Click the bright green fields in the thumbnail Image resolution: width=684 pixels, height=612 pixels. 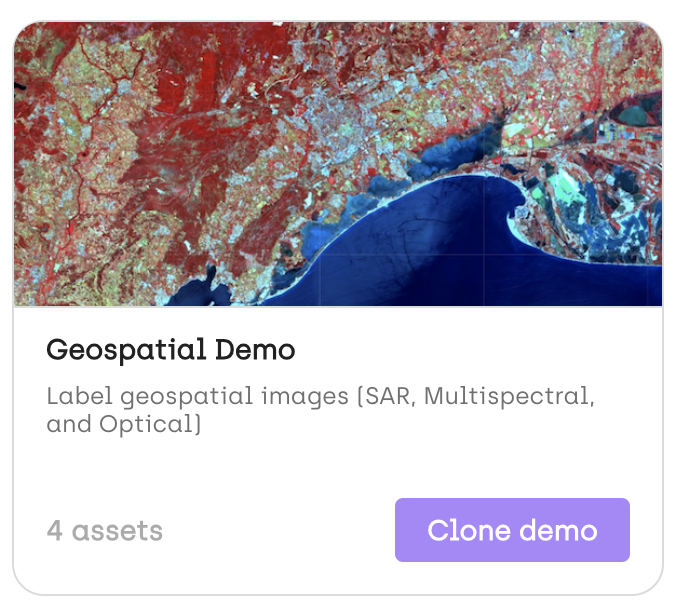(565, 188)
